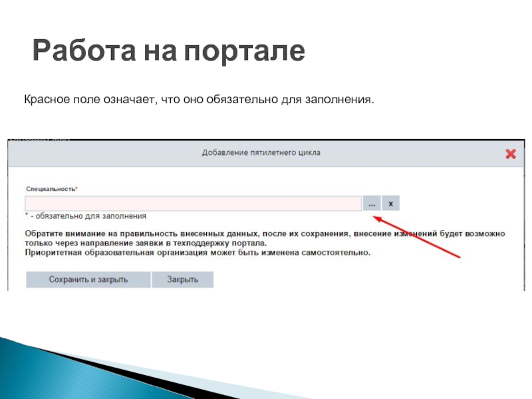The height and width of the screenshot is (399, 532).
Task: Click the line 'Приоритетная образовательная организация...'
Action: (198, 253)
